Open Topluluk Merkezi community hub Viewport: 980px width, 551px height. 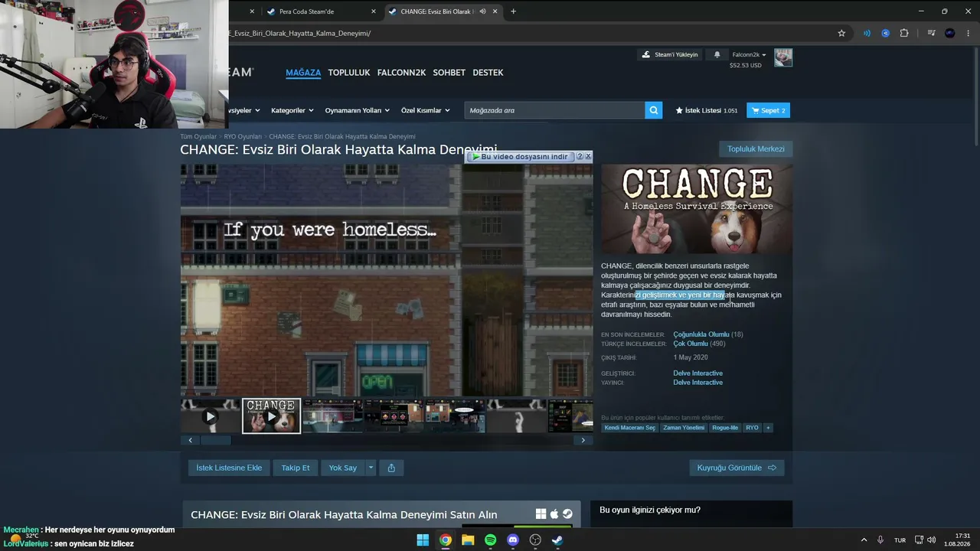click(756, 149)
